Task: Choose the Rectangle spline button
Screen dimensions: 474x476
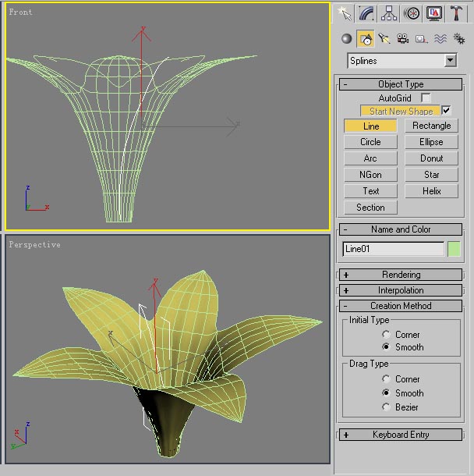Action: coord(431,126)
